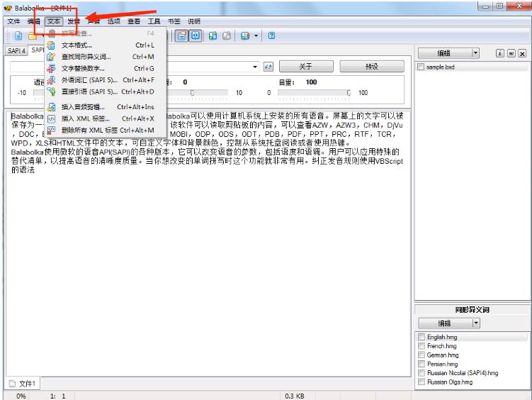
Task: Expand the voice selection combo box
Action: (x=255, y=67)
